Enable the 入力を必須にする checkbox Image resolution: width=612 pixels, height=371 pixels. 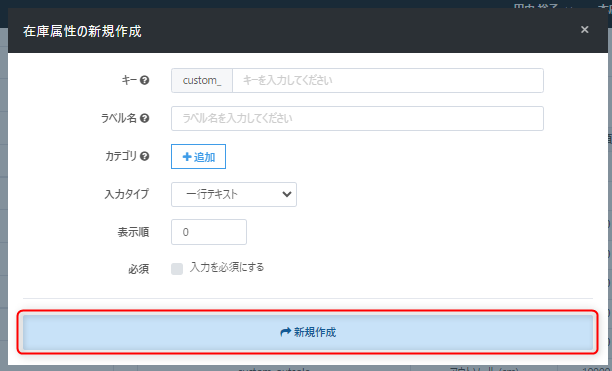tap(177, 269)
